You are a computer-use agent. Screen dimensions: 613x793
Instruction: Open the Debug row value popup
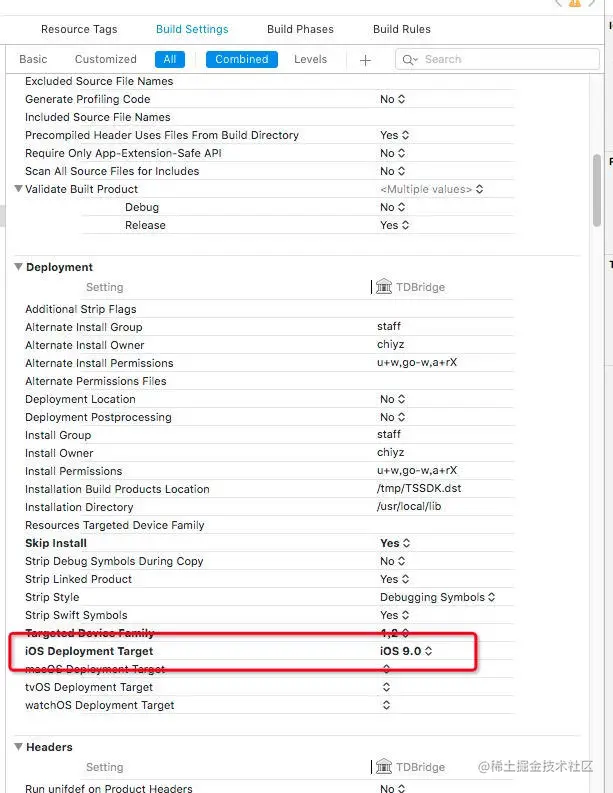coord(393,207)
